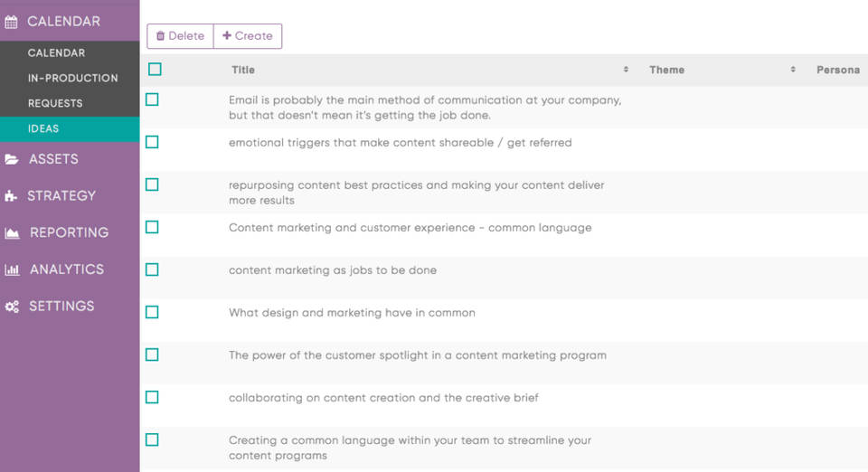The width and height of the screenshot is (868, 472).
Task: Go to the Requests submenu item
Action: pos(55,103)
